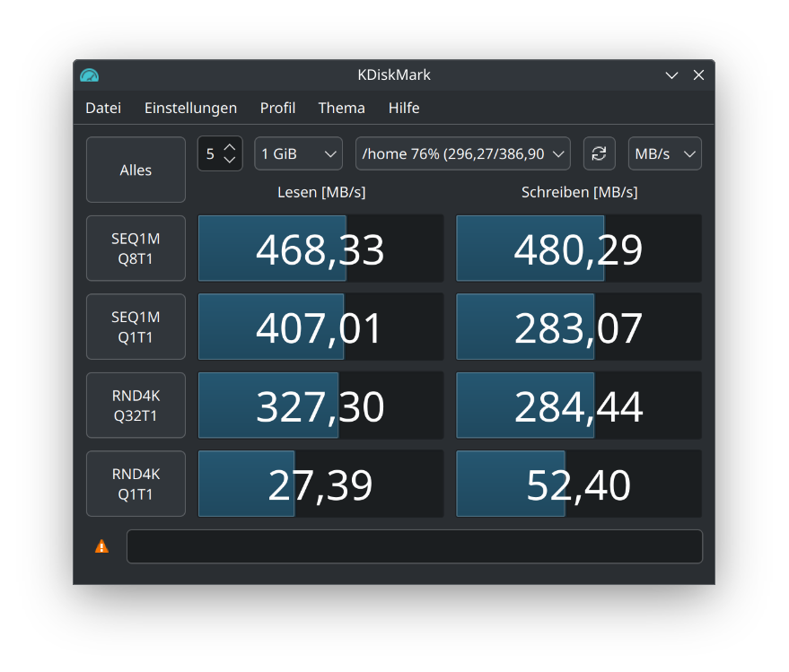Run the SEQ1M Q1T1 benchmark
This screenshot has height=672, width=789.
[136, 327]
